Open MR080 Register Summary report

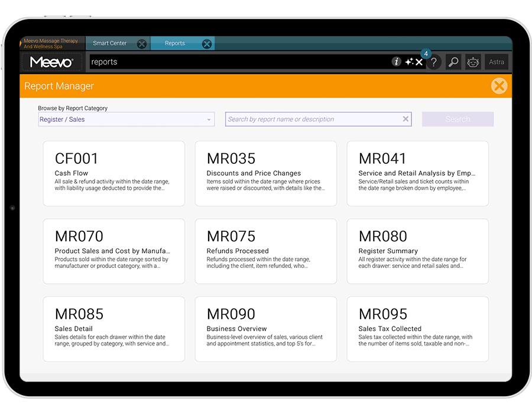point(418,251)
